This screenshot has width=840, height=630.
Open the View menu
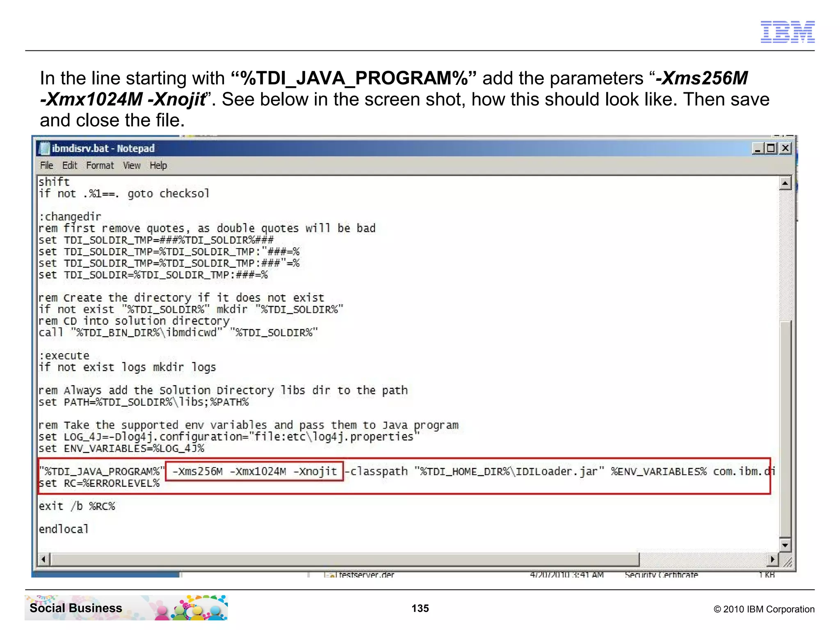[x=132, y=165]
